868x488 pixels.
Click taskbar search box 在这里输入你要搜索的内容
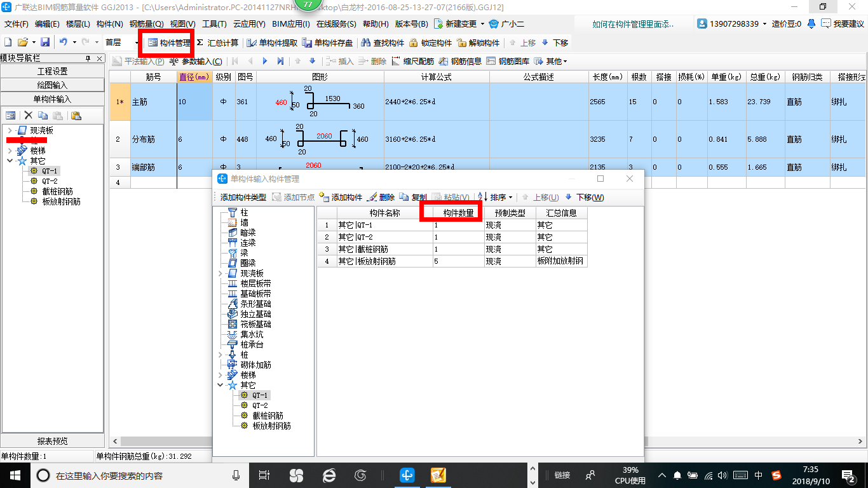click(140, 475)
